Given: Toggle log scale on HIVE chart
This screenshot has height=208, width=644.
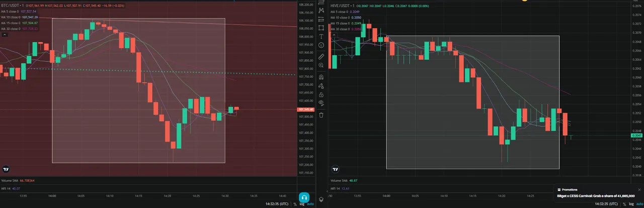Looking at the screenshot, I should 631,204.
